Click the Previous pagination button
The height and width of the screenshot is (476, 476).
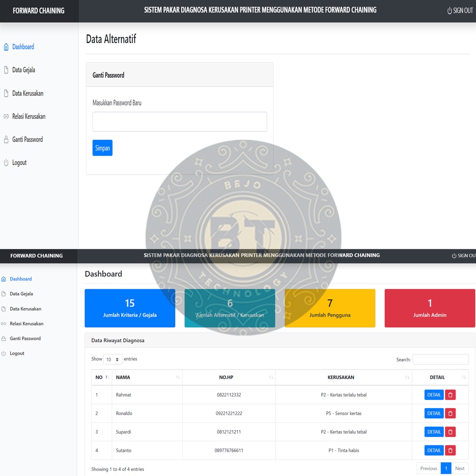click(x=428, y=469)
